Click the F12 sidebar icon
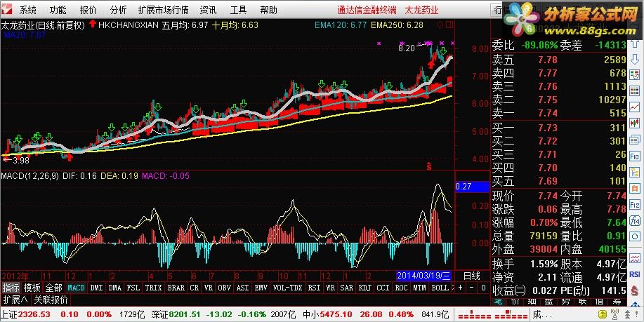This screenshot has height=322, width=644. (635, 204)
